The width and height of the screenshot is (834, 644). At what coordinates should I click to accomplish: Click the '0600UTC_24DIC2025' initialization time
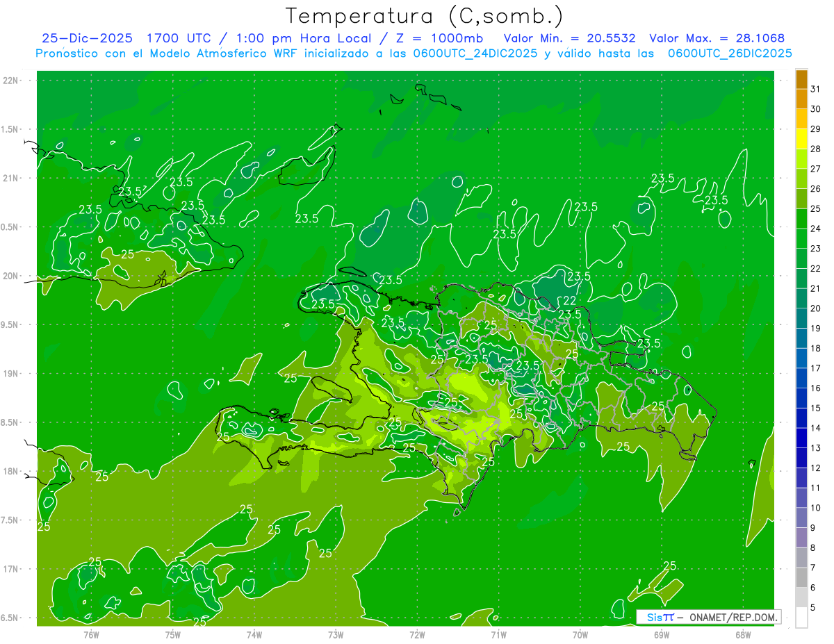click(x=475, y=53)
